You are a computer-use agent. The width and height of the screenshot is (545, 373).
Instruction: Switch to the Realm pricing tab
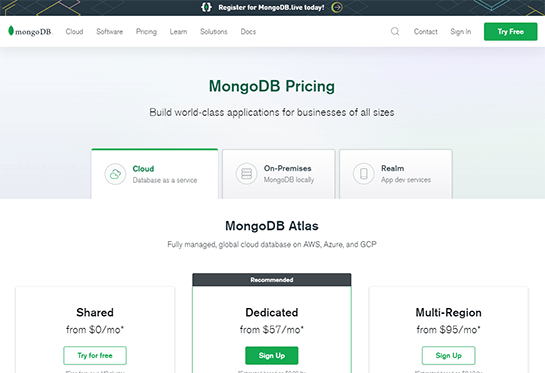[396, 174]
